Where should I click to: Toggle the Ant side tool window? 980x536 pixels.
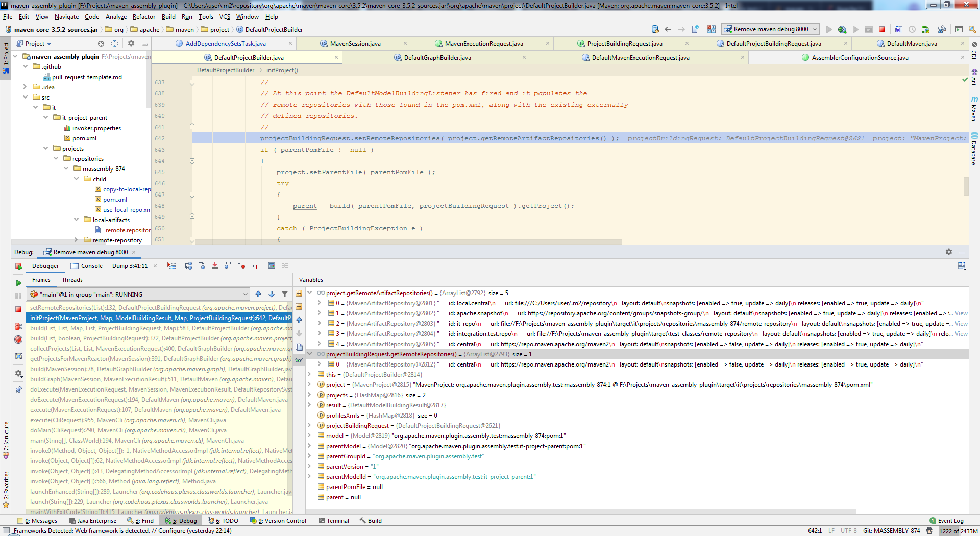(974, 77)
